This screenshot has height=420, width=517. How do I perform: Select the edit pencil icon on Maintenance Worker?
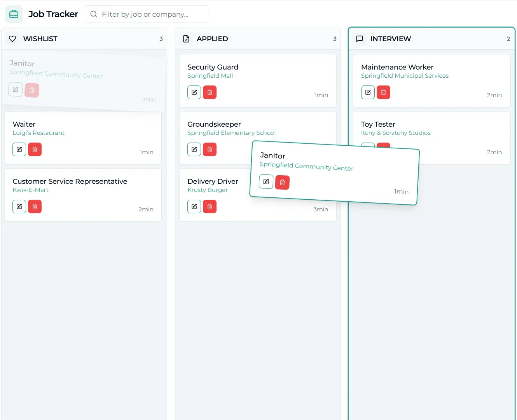coord(368,92)
